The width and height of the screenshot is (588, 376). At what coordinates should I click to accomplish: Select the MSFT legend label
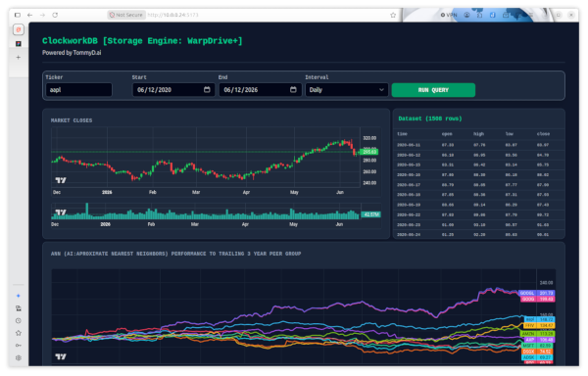[x=538, y=346]
